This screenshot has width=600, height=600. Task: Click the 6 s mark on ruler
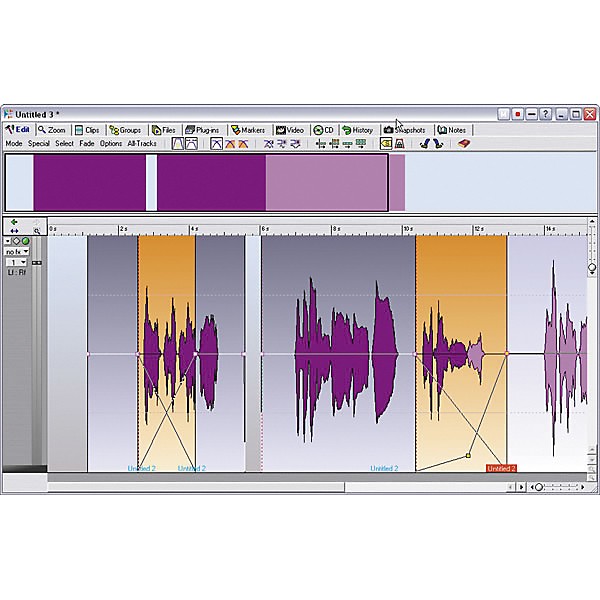[x=264, y=229]
